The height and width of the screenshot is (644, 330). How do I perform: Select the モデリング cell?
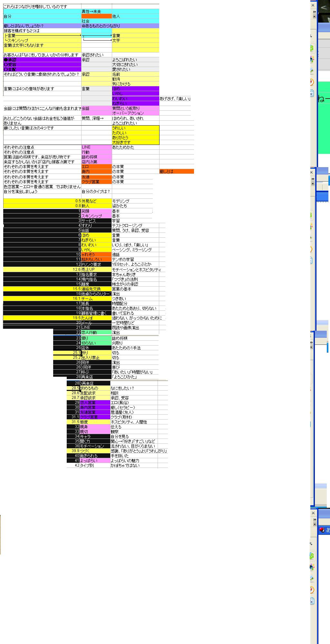132,201
